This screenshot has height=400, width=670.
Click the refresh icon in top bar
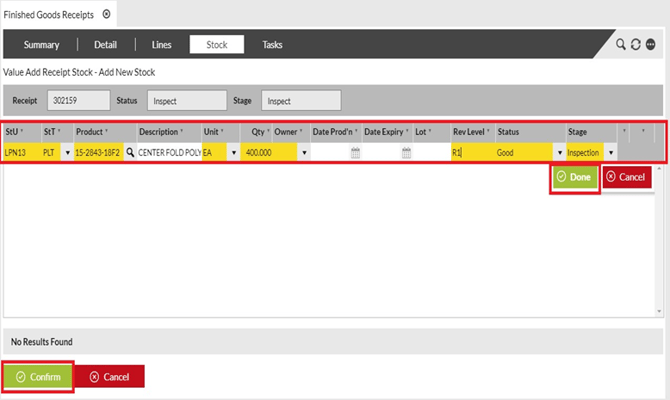(x=635, y=45)
